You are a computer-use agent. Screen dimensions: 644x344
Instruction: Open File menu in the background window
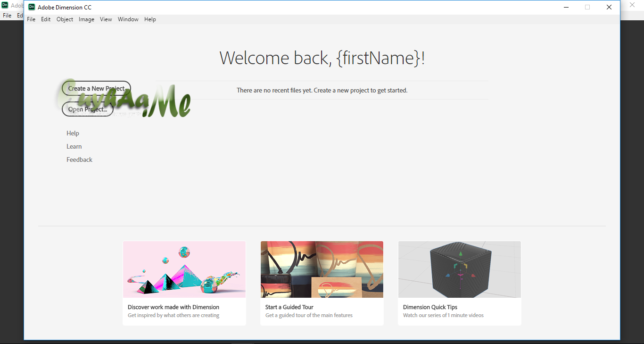7,16
